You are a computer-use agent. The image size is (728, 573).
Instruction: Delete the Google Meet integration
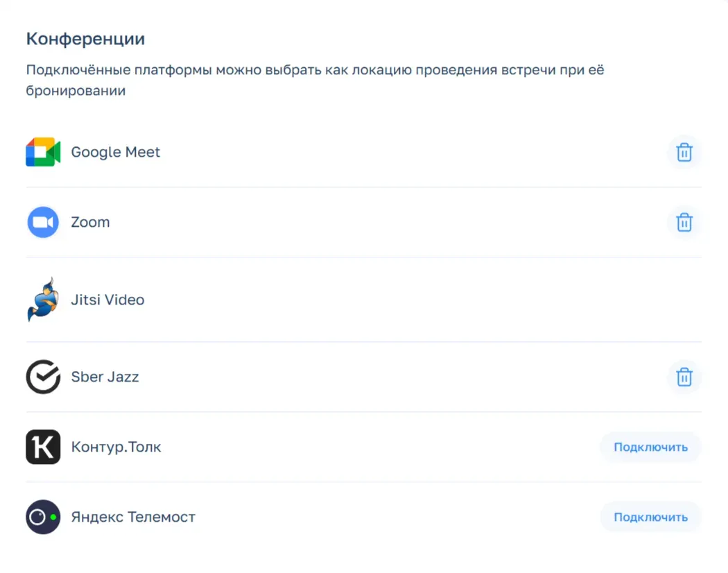[x=684, y=152]
